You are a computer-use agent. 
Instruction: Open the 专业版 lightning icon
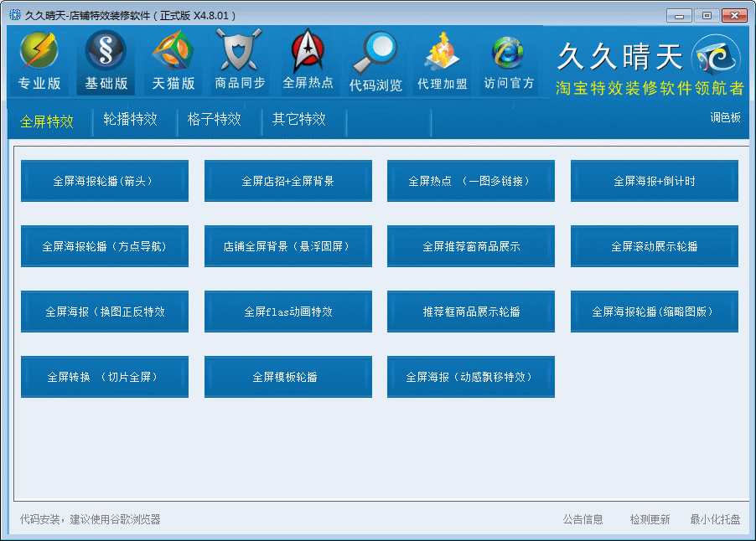(39, 52)
